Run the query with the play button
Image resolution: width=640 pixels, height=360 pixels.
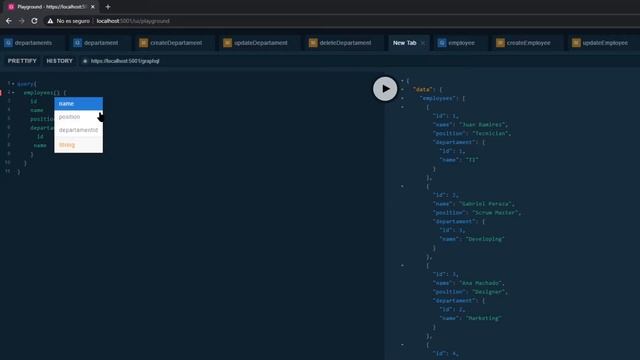pos(385,89)
